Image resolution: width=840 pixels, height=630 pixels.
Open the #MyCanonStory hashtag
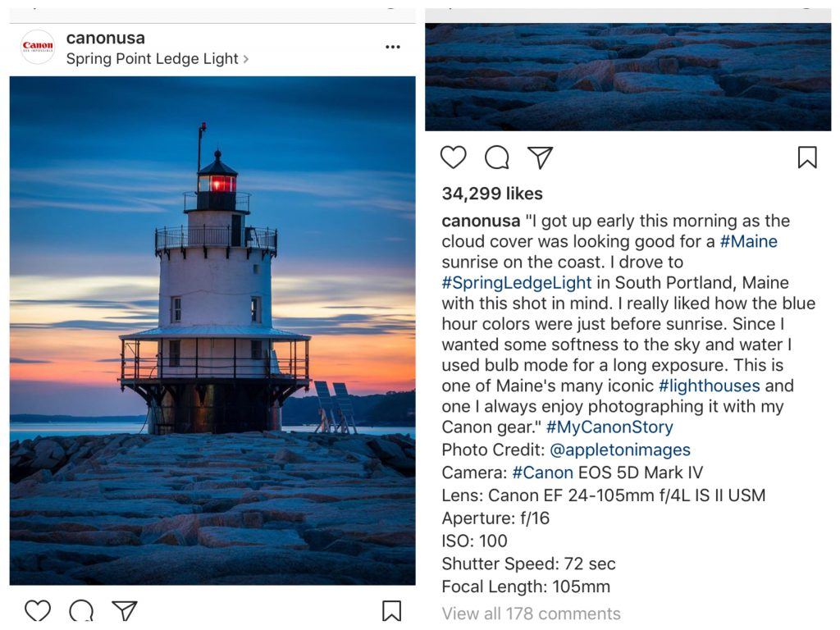(x=609, y=427)
